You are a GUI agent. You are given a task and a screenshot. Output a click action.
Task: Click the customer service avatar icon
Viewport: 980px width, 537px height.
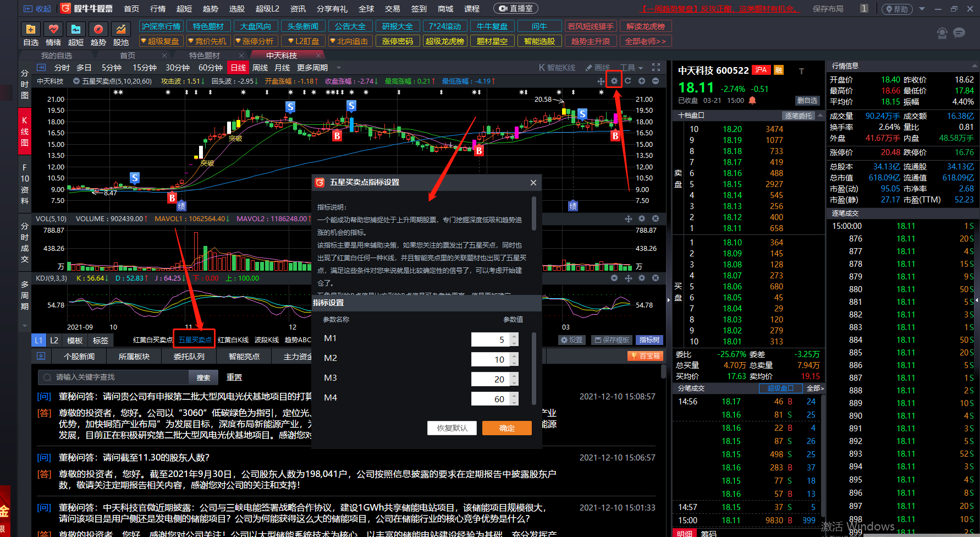942,33
